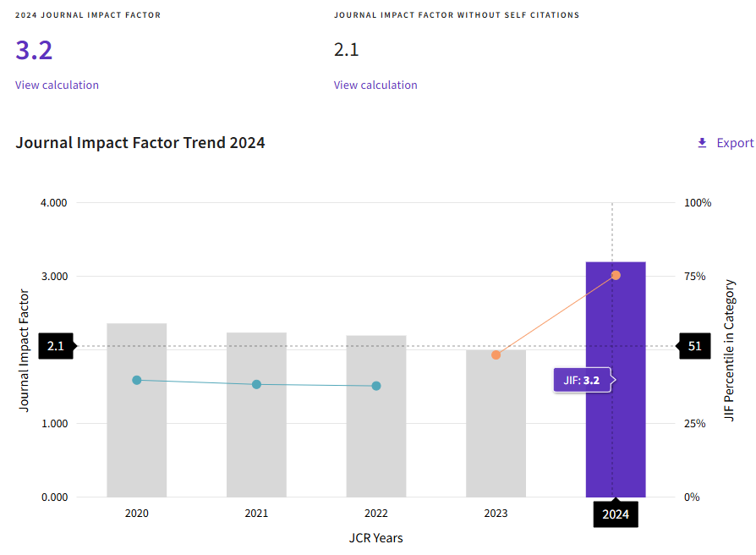Viewport: 756px width, 555px height.
Task: Click the Export download icon
Action: coord(702,143)
